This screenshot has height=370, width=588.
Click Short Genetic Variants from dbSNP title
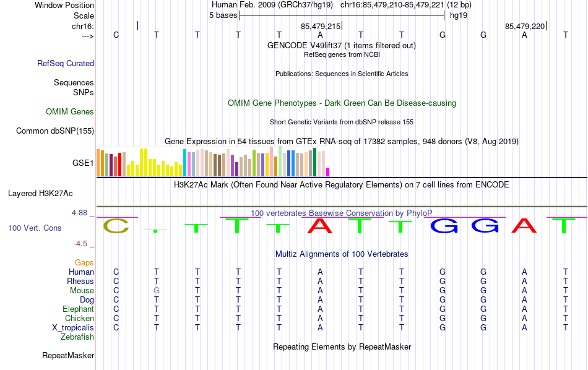point(342,123)
